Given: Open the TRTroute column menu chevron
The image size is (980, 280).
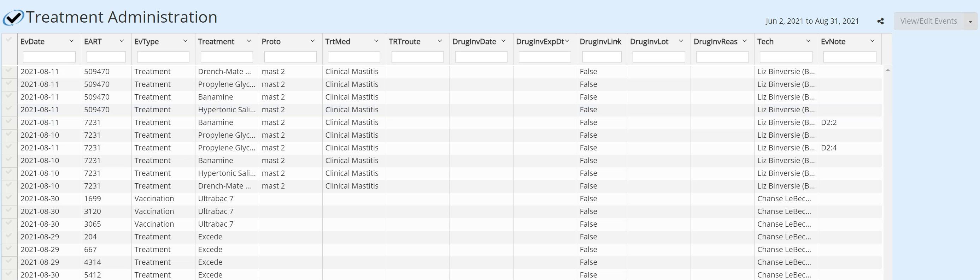Looking at the screenshot, I should (x=439, y=41).
